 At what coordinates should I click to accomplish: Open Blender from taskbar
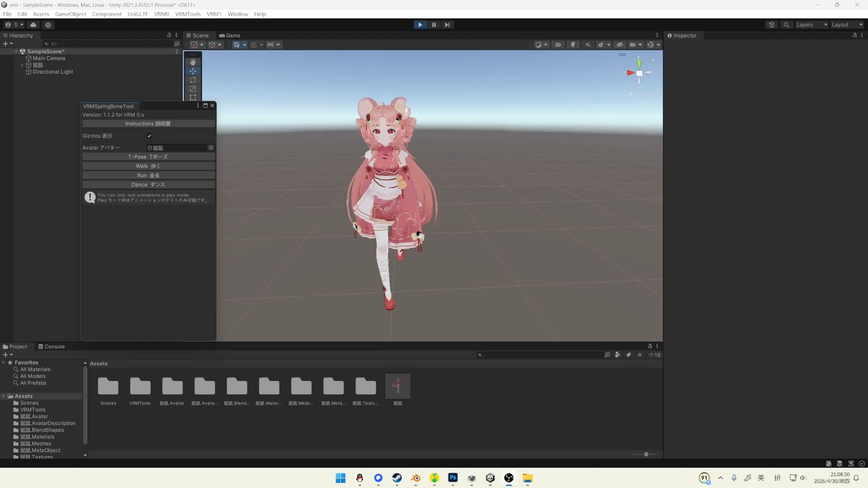point(415,478)
